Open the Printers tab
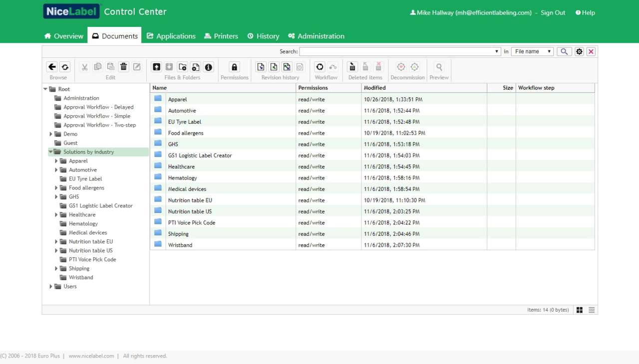 (221, 36)
